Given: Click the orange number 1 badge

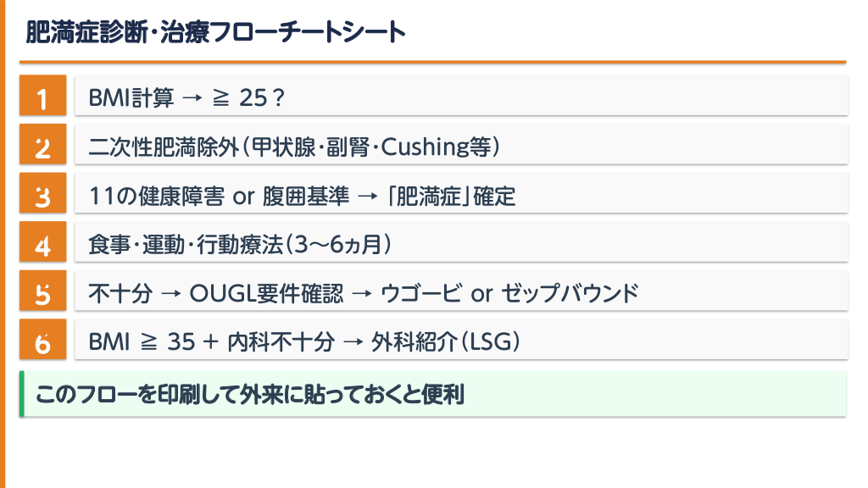Looking at the screenshot, I should click(42, 96).
